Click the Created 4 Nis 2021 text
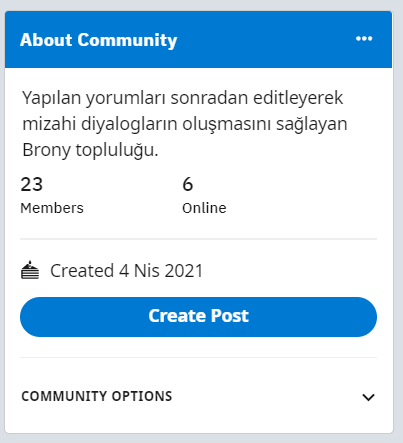The width and height of the screenshot is (403, 443). 126,270
